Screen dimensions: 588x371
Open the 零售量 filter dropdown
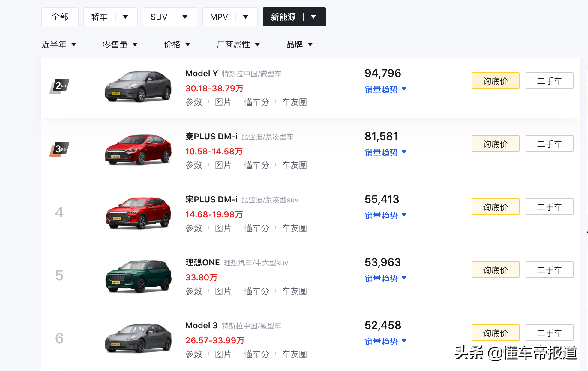[x=120, y=44]
